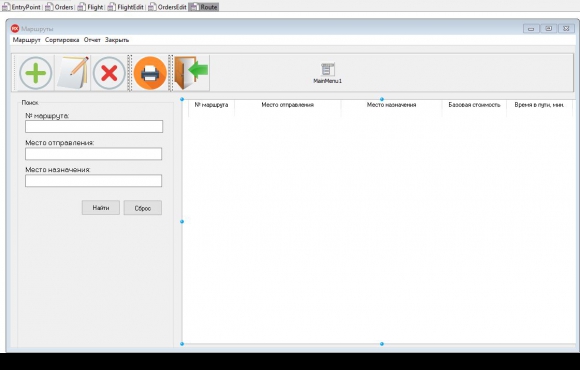The width and height of the screenshot is (580, 370).
Task: Click the Базовая стоимость column header
Action: (474, 105)
